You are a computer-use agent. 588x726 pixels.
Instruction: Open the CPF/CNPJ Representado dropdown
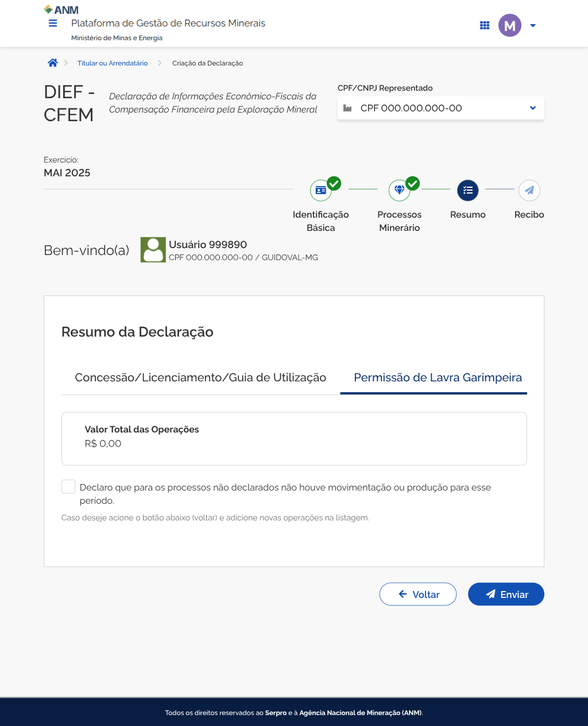[440, 108]
